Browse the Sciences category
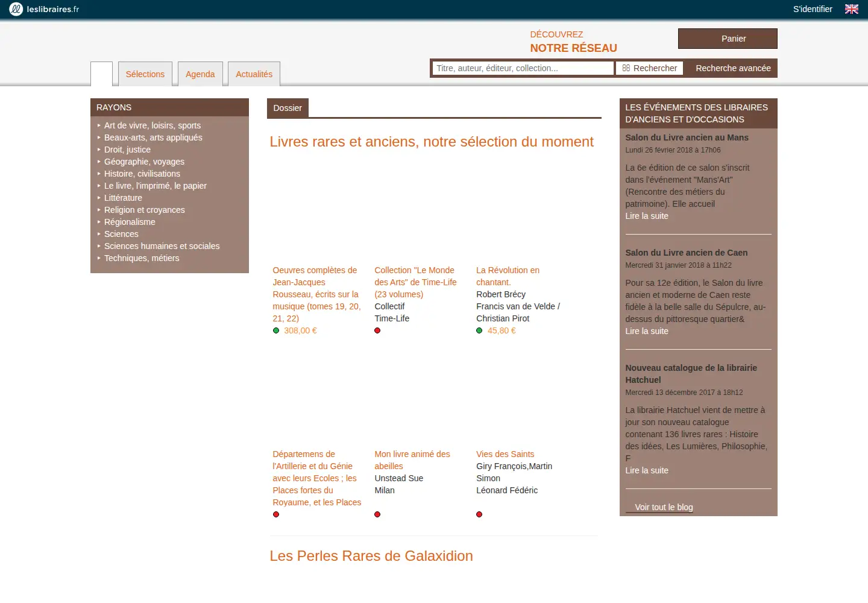The width and height of the screenshot is (868, 603). click(x=121, y=234)
